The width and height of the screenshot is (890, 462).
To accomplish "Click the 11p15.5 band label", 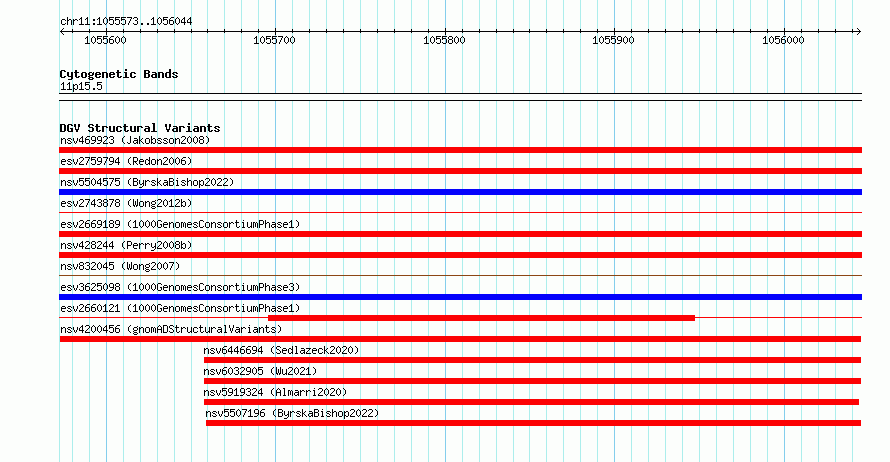I will [x=81, y=86].
